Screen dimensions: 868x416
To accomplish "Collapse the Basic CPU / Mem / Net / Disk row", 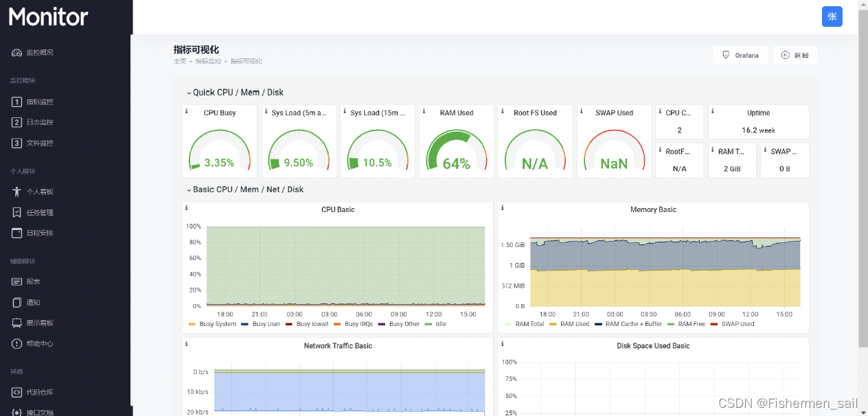I will coord(245,189).
